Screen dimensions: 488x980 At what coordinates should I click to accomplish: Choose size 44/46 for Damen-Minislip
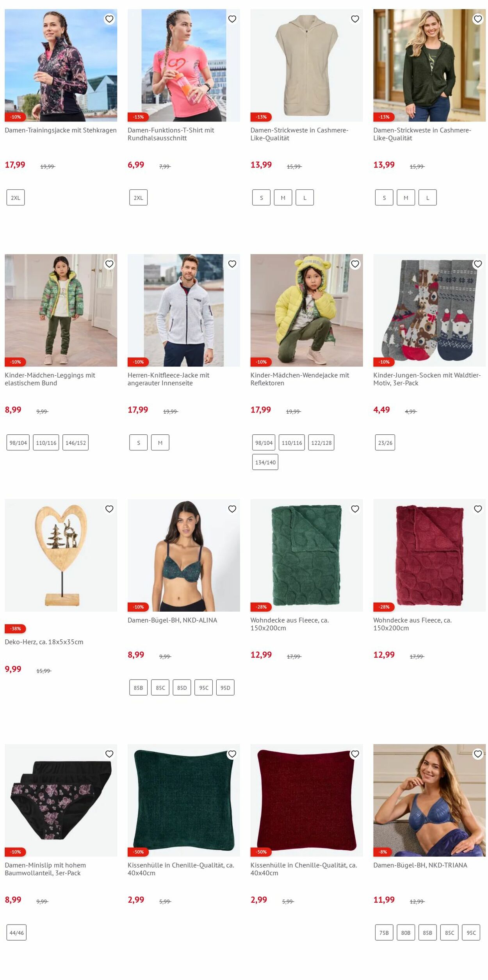coord(16,932)
